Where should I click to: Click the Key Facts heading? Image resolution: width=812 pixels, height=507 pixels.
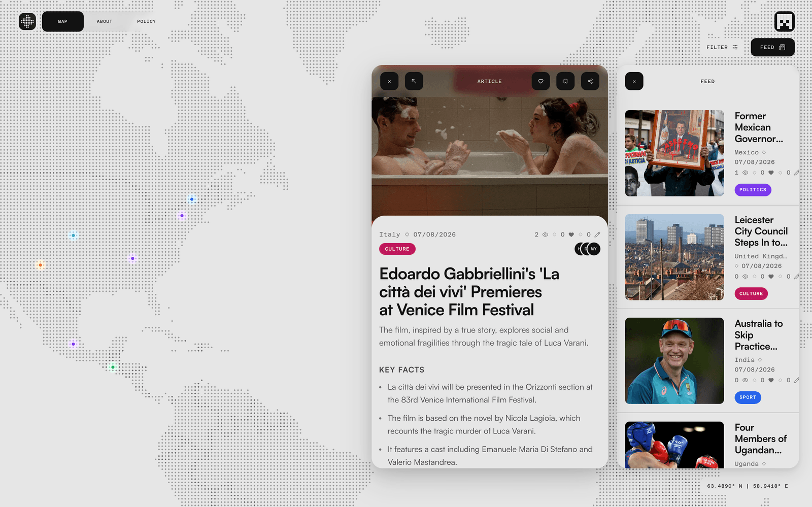(401, 370)
